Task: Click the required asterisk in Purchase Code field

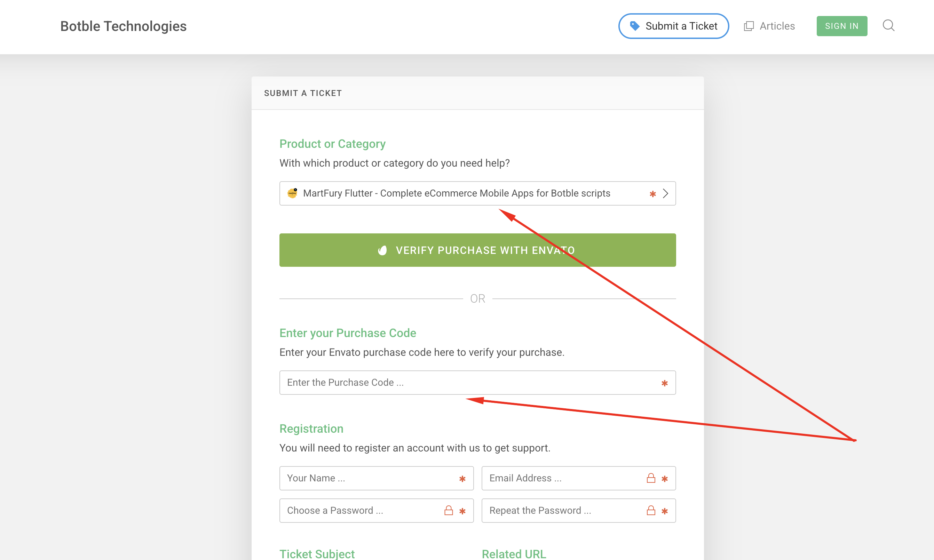Action: tap(665, 383)
